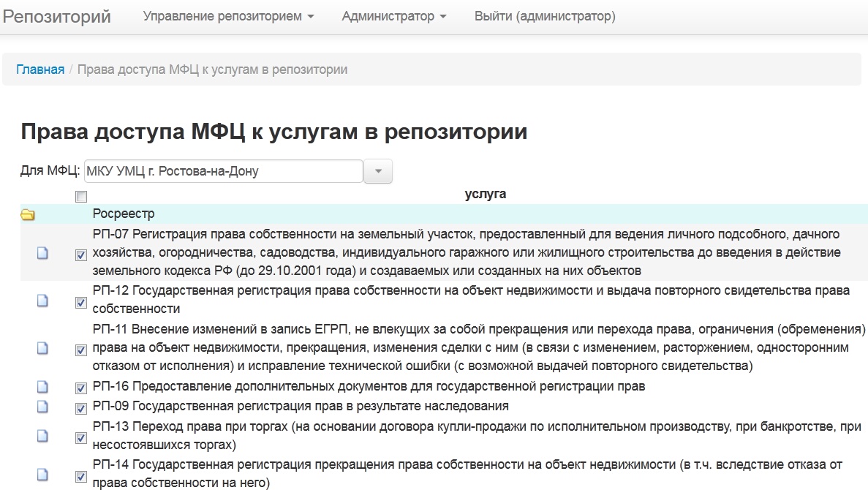Click the document icon beside РП-07 service
Image resolution: width=868 pixels, height=490 pixels.
(x=42, y=253)
